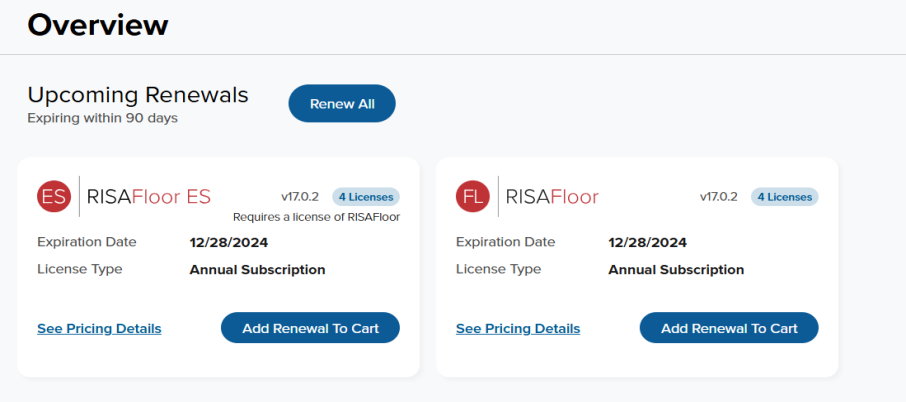Click Annual Subscription license type on the ES card

[x=258, y=270]
